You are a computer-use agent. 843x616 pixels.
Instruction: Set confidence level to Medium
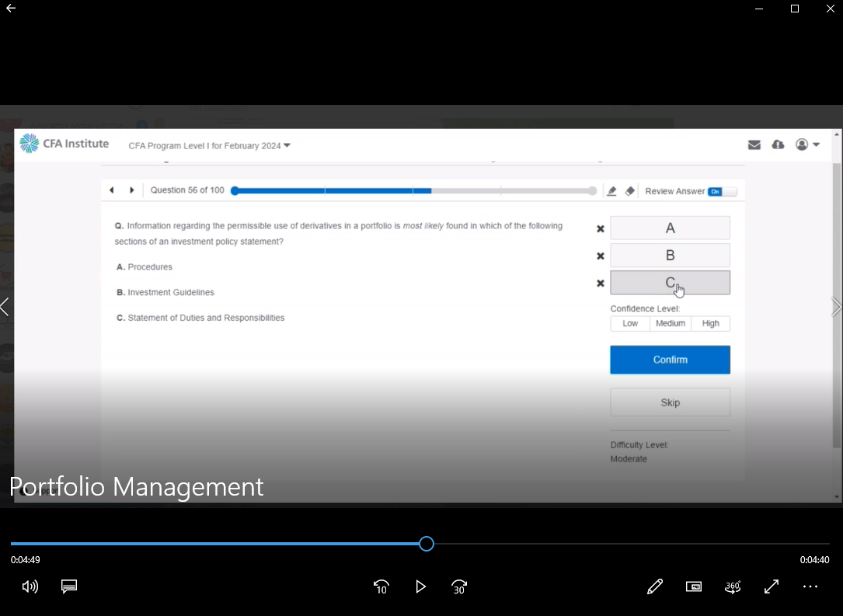point(670,323)
